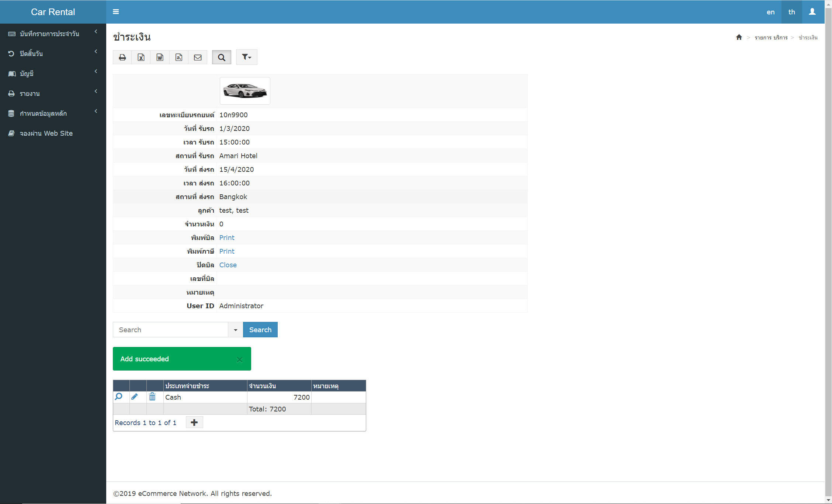Focus the Search input field

point(170,330)
